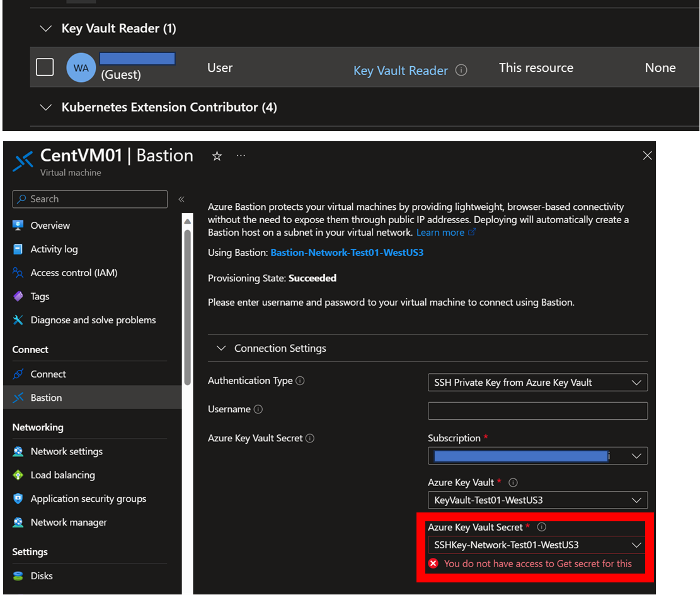Click the Bastion logo beside CentVM01 title
Screen dimensions: 700x595
[23, 161]
